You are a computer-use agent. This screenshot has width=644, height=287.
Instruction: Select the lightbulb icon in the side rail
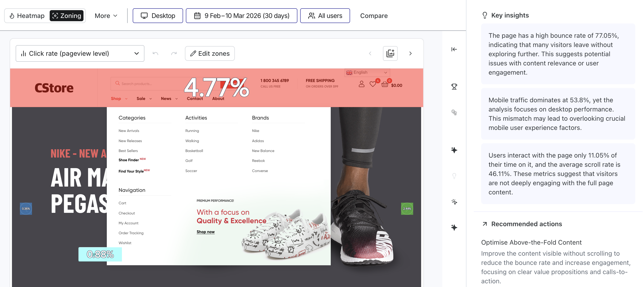pos(454,176)
